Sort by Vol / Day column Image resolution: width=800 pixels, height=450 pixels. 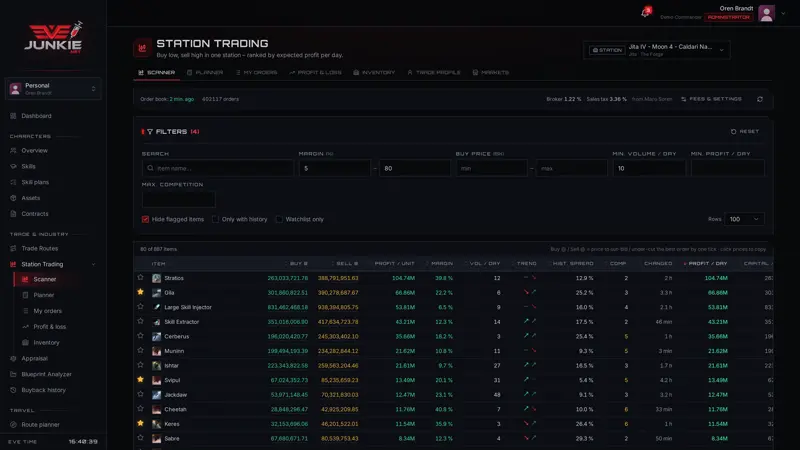[483, 263]
